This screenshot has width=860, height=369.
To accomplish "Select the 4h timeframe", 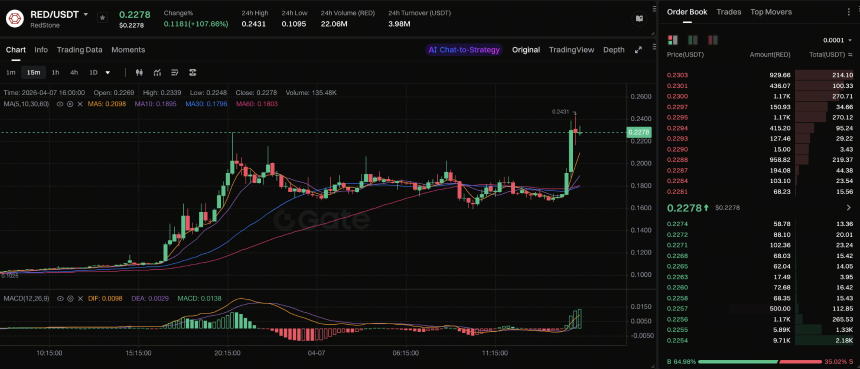I will (73, 72).
